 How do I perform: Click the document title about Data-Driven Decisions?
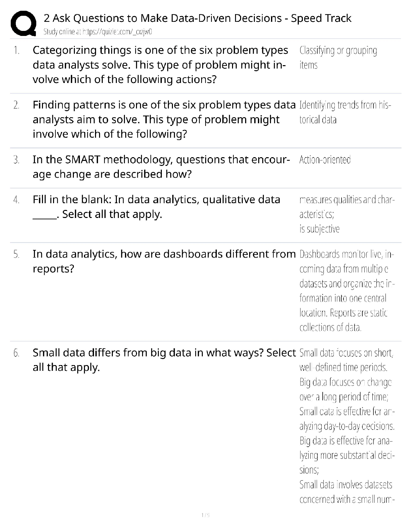(197, 18)
